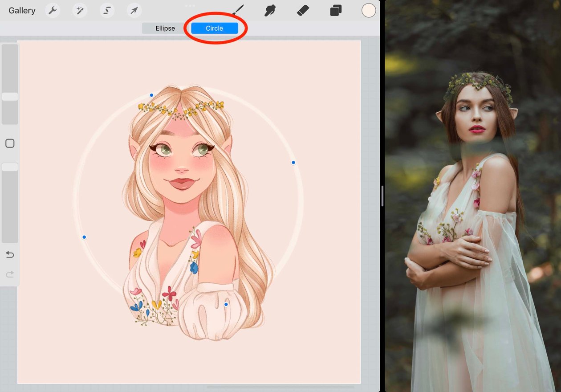Choose the Circle shape option
Viewport: 561px width, 392px height.
pos(214,28)
